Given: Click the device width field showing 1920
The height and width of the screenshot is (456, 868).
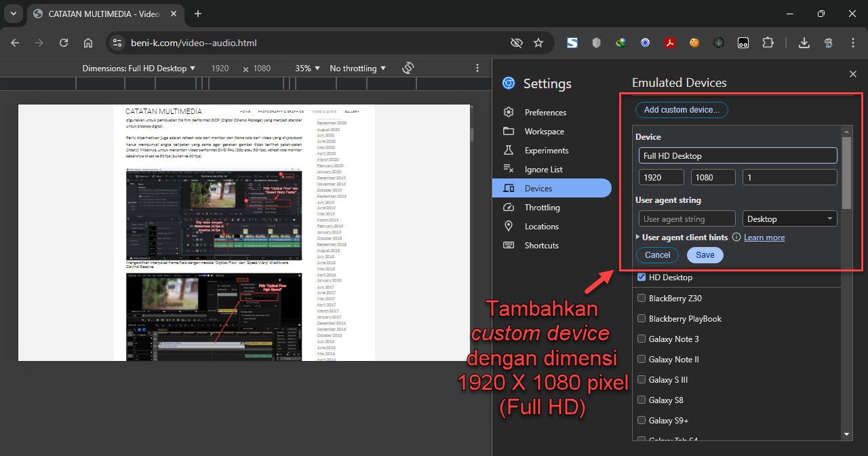Looking at the screenshot, I should pyautogui.click(x=661, y=177).
